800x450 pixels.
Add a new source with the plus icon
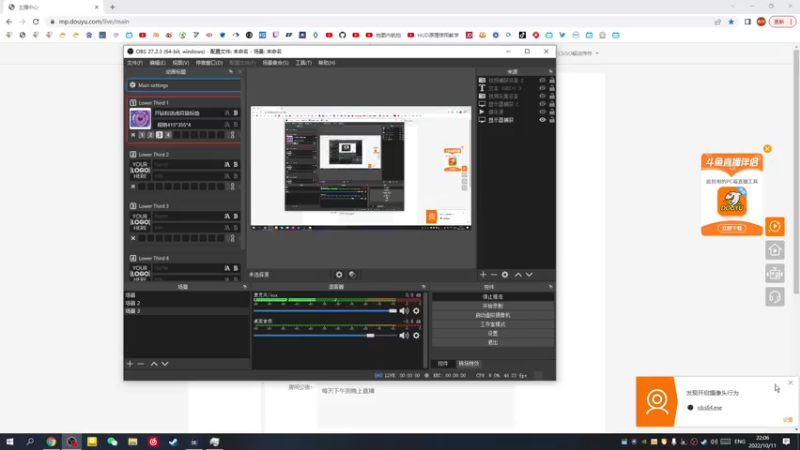click(x=483, y=274)
